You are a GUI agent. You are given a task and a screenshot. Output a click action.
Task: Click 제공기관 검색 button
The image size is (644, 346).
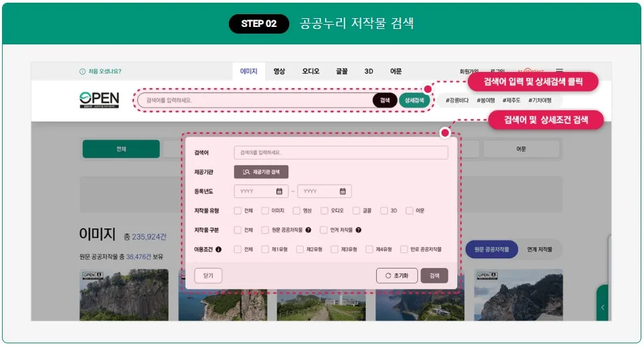point(261,172)
